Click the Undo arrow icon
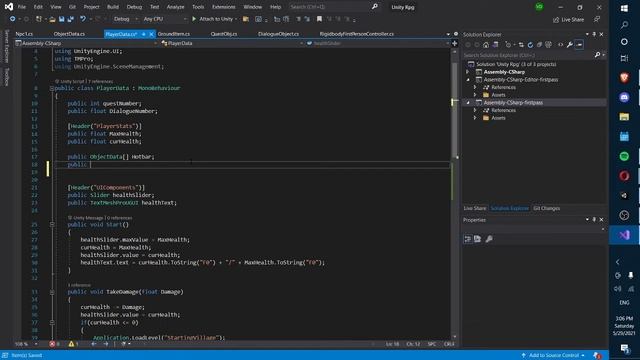 coord(83,19)
